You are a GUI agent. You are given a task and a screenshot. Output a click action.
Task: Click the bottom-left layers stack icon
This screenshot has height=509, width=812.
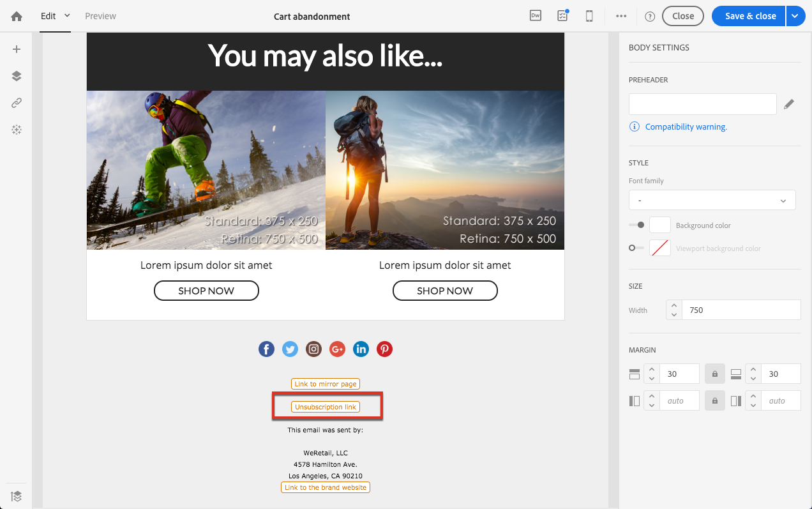[17, 496]
